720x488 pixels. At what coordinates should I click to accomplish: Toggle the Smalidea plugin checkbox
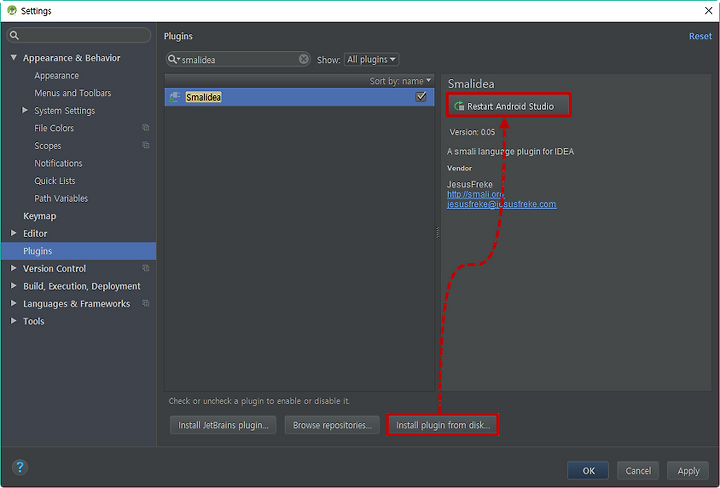pos(421,97)
